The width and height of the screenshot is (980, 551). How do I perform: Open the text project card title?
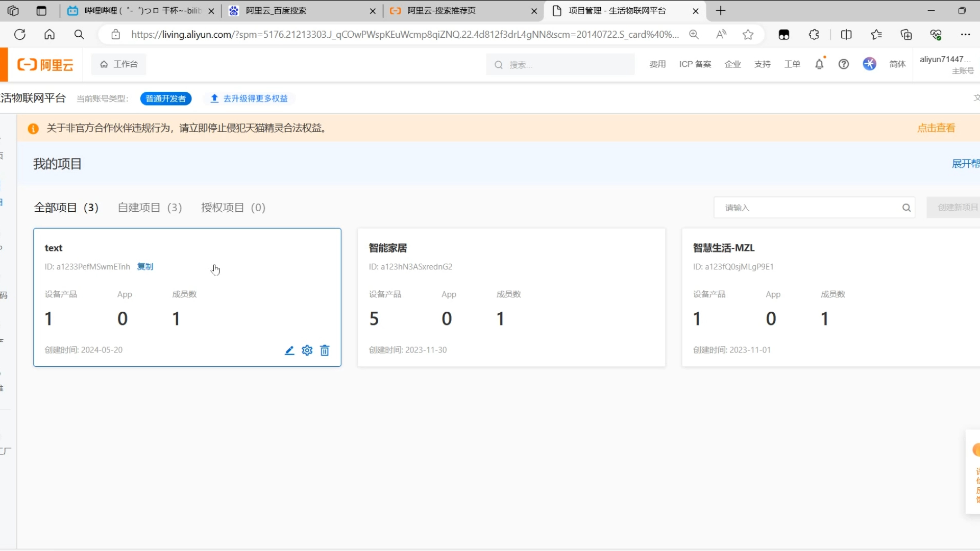[54, 248]
